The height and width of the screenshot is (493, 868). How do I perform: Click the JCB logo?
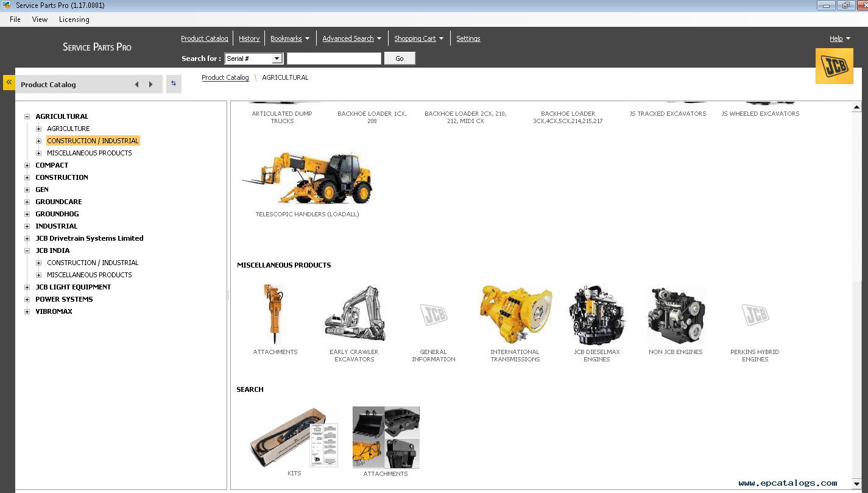[834, 66]
